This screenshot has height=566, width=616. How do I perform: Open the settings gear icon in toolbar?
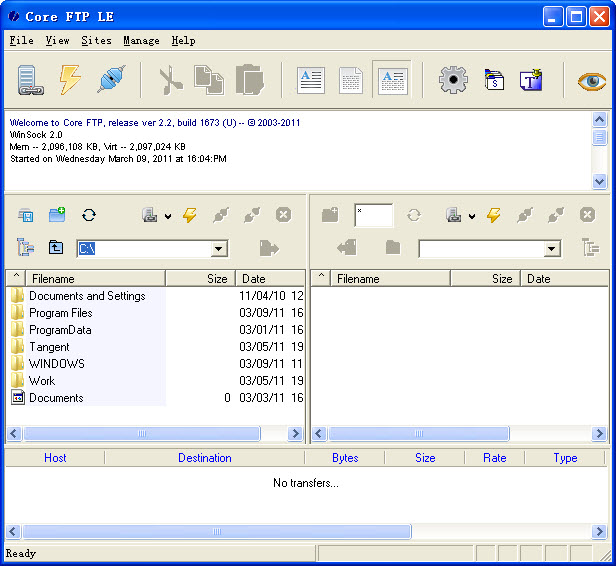click(453, 80)
